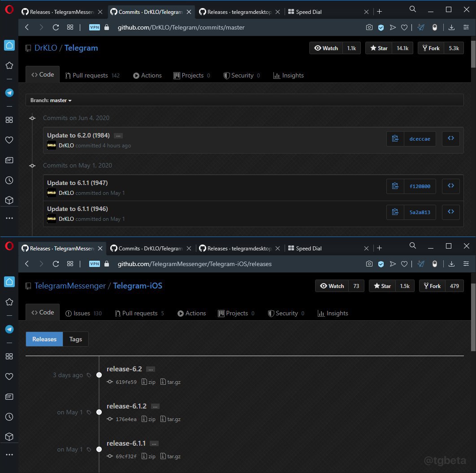Browse repository at commit dceccae

tap(451, 138)
